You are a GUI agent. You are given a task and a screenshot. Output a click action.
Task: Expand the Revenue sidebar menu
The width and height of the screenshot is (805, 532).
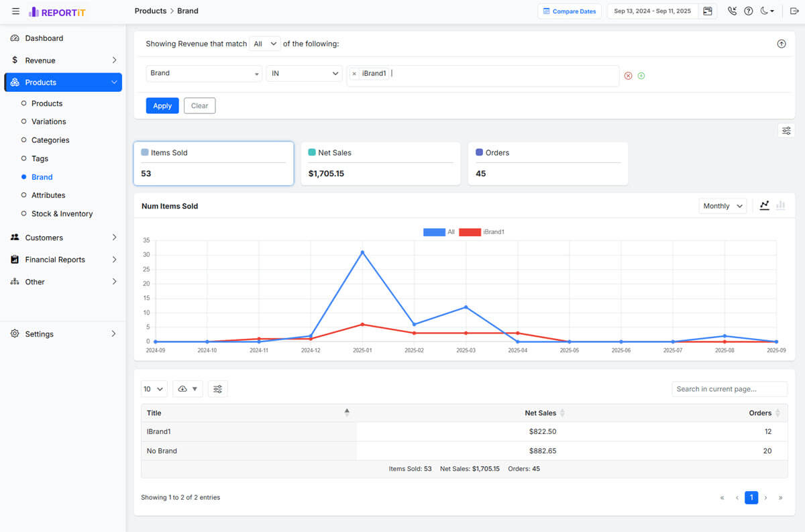point(63,60)
